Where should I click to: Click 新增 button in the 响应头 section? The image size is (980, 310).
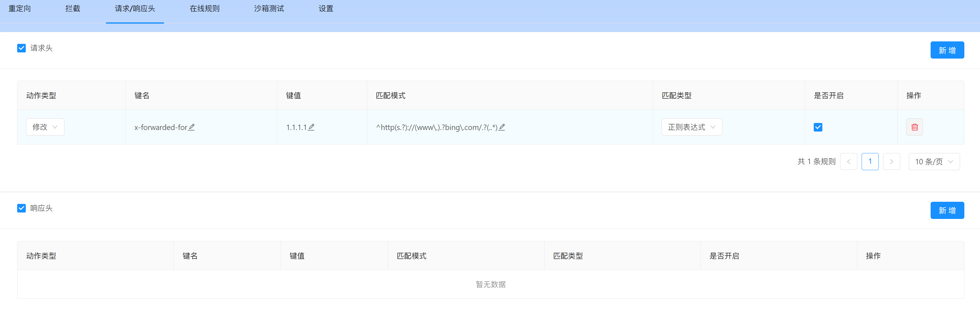(x=947, y=210)
